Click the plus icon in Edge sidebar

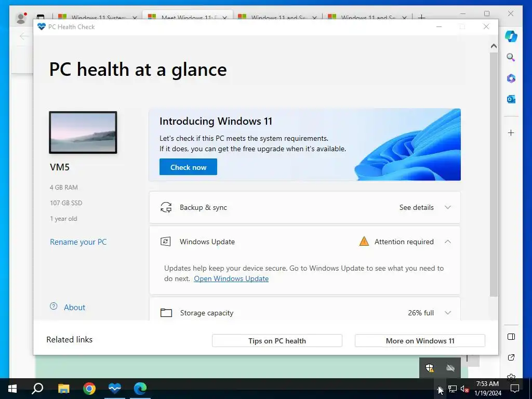pyautogui.click(x=511, y=132)
